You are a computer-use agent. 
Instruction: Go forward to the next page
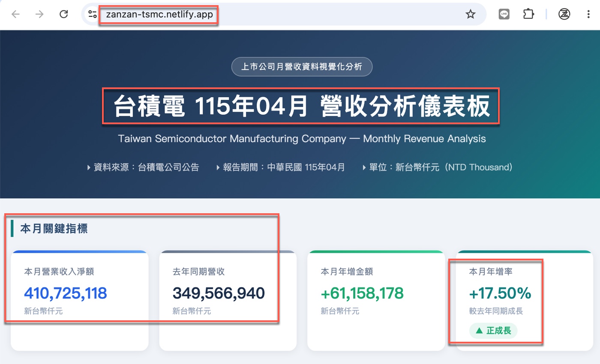(x=39, y=14)
